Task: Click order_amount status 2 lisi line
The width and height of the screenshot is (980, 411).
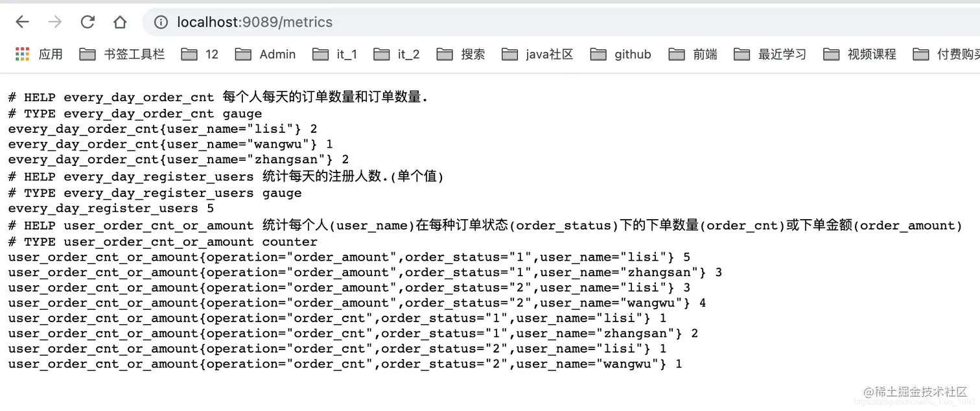Action: pyautogui.click(x=349, y=288)
